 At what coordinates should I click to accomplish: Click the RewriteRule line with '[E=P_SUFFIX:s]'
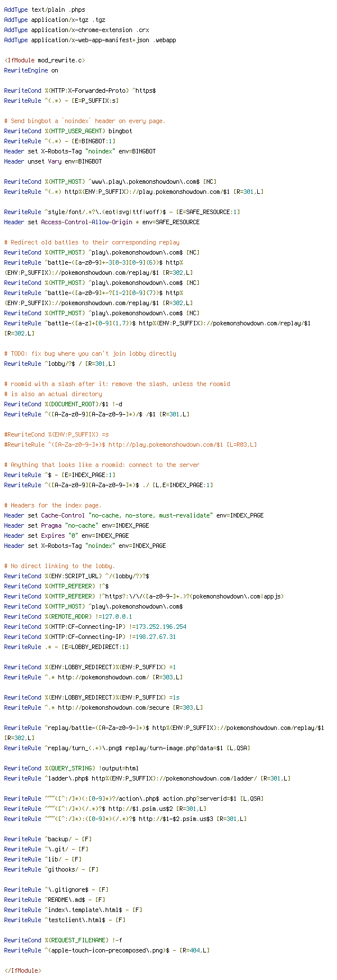61,101
